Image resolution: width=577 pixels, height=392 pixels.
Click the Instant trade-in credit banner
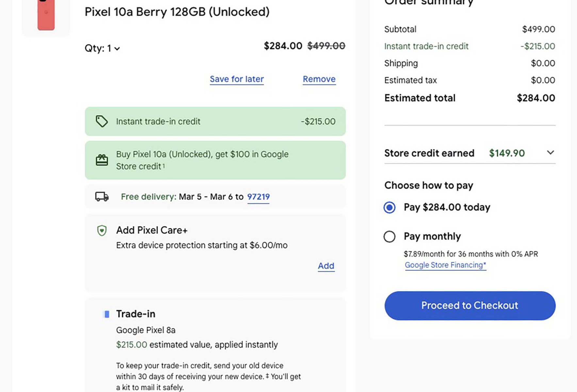coord(215,121)
